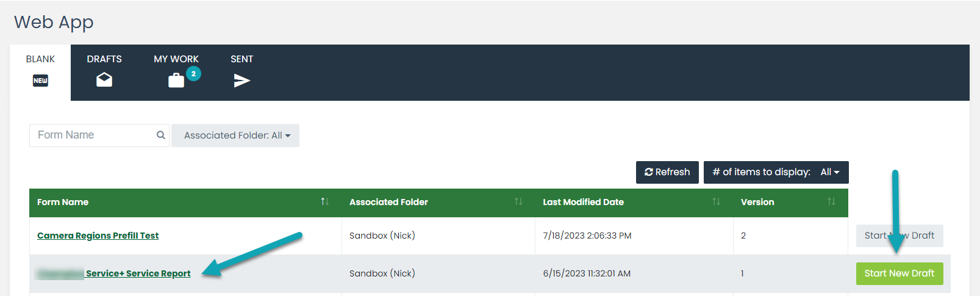Image resolution: width=980 pixels, height=296 pixels.
Task: Click the Sent paper plane icon
Action: tap(242, 81)
